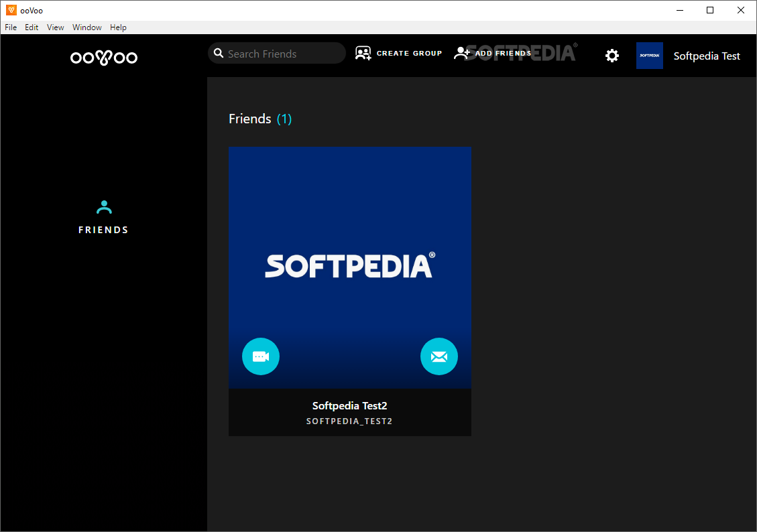757x532 pixels.
Task: Open settings via the gear icon
Action: coord(612,56)
